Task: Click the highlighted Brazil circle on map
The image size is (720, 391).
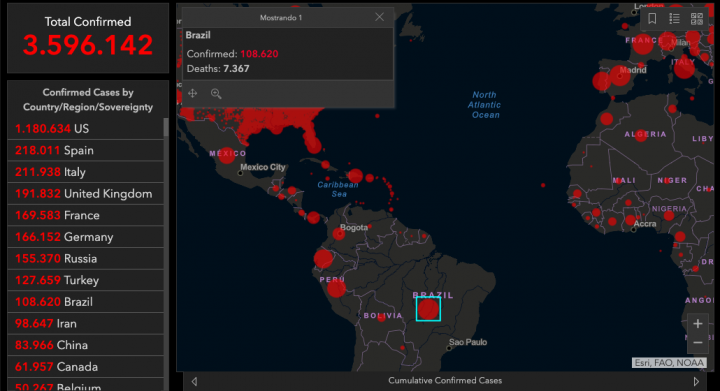Action: click(x=428, y=309)
